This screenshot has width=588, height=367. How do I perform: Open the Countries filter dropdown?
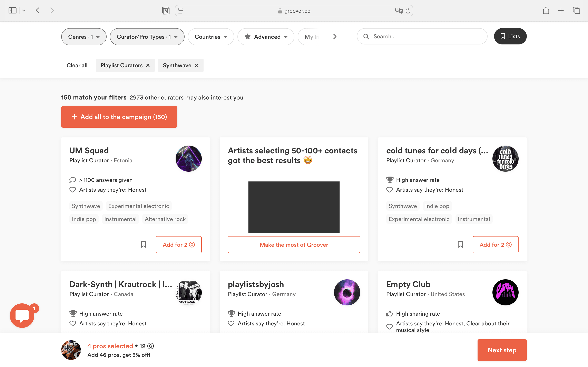211,37
